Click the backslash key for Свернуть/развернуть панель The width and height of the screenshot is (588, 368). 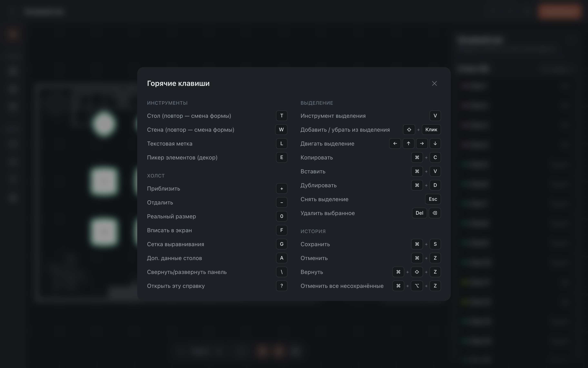pyautogui.click(x=282, y=272)
